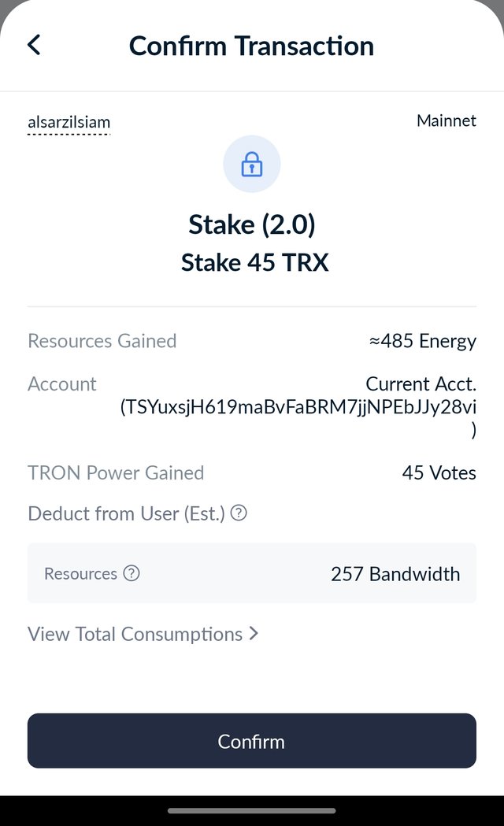Screen dimensions: 504x826
Task: Tap the 257 Bandwidth value
Action: (x=395, y=573)
